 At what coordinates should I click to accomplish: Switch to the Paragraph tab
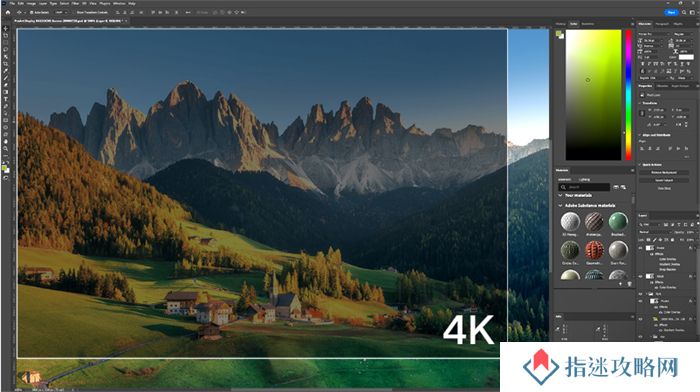tap(662, 24)
